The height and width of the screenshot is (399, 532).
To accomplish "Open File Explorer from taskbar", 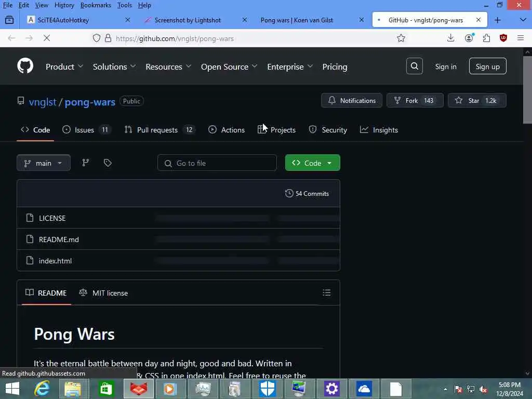I will pyautogui.click(x=73, y=389).
